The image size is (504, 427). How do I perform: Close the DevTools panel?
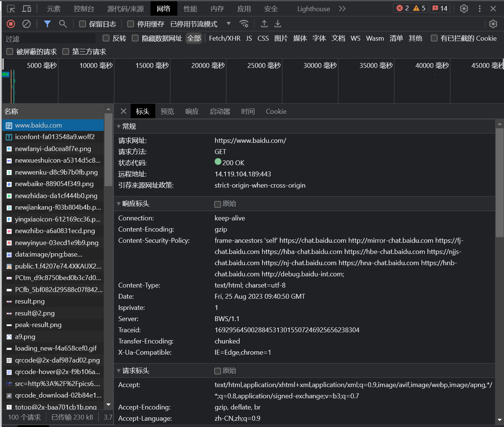[x=493, y=9]
